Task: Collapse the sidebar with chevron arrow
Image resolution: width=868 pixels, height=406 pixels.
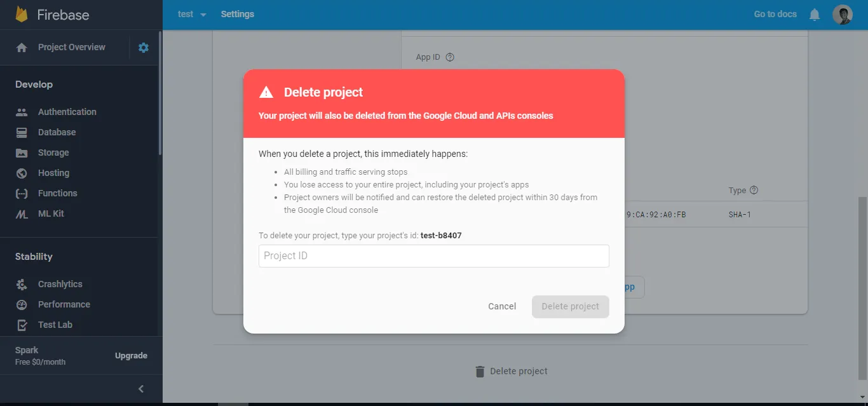Action: 141,389
